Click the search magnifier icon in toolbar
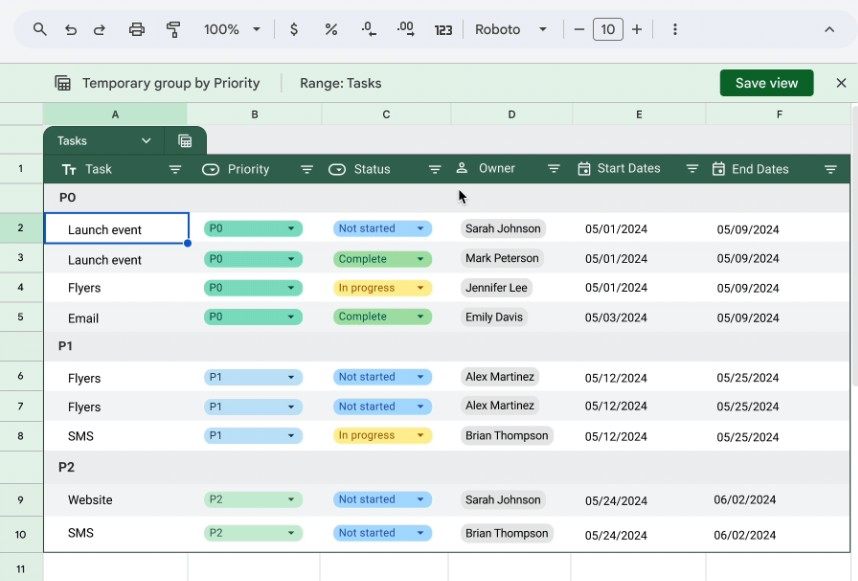The image size is (858, 581). (40, 30)
